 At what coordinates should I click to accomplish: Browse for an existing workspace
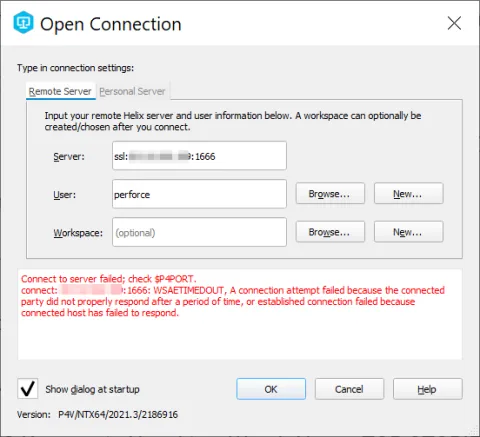pyautogui.click(x=330, y=232)
